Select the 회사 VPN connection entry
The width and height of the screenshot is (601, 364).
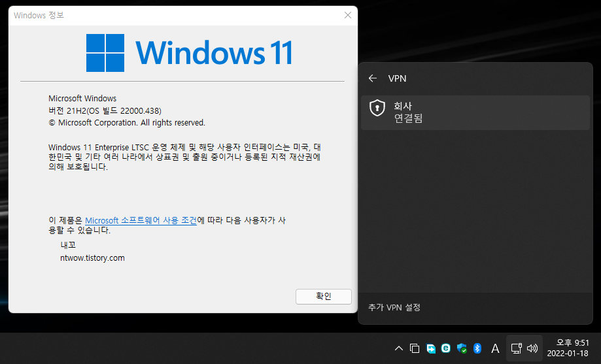475,112
